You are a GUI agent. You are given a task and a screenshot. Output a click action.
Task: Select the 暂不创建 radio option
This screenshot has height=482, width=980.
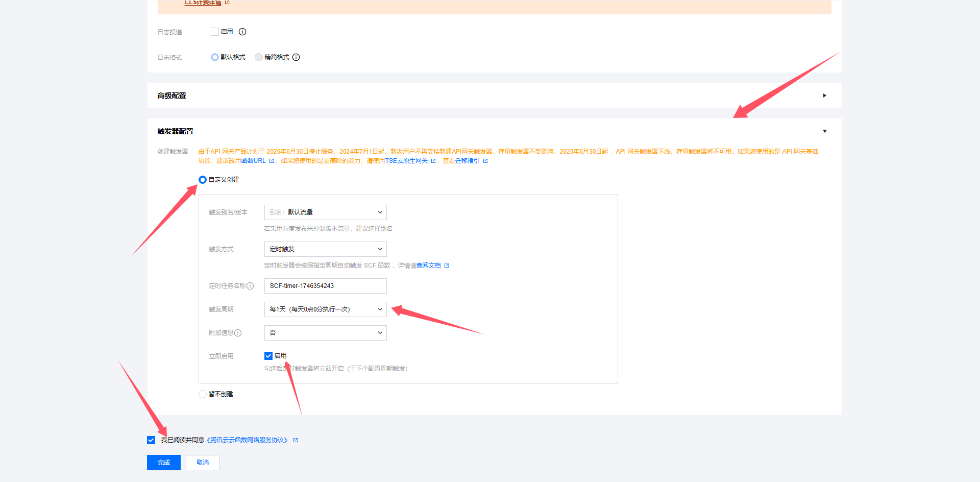[203, 394]
